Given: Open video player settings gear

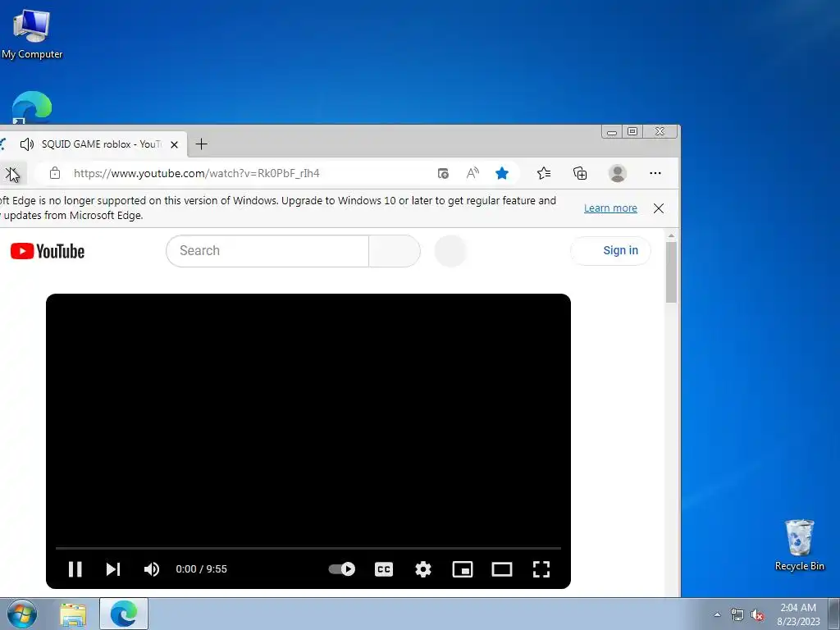Looking at the screenshot, I should [423, 569].
